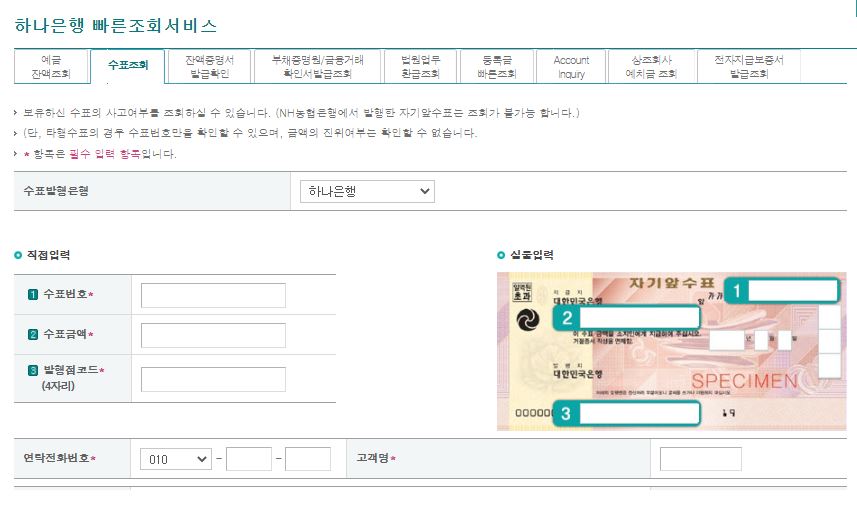
Task: Click the bank logo on specimen check
Action: point(528,320)
